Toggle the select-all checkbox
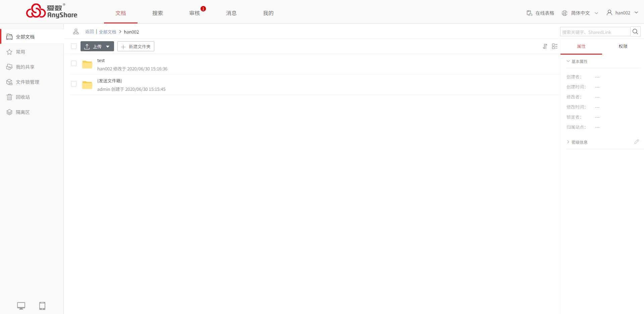This screenshot has height=314, width=644. pyautogui.click(x=74, y=46)
